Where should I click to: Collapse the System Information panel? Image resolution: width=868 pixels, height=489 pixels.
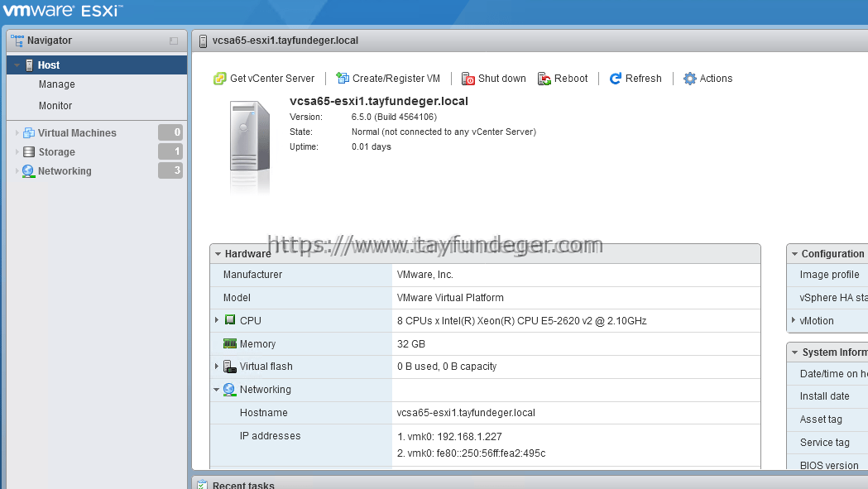coord(795,352)
